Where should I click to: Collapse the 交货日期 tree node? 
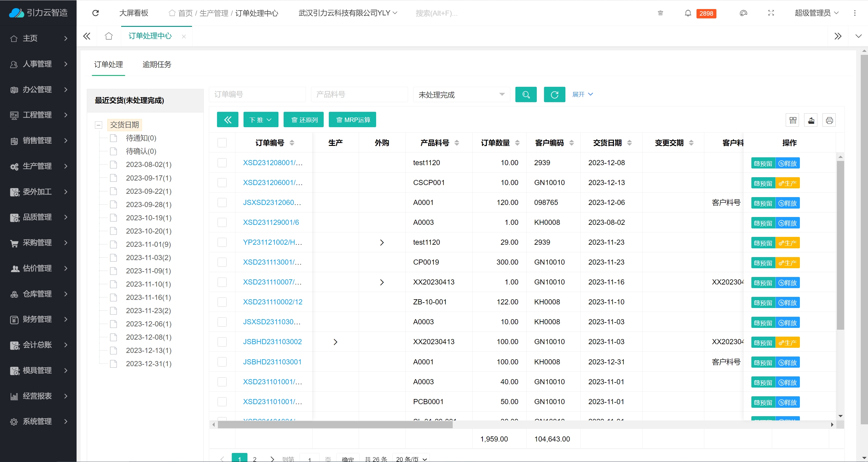coord(98,125)
